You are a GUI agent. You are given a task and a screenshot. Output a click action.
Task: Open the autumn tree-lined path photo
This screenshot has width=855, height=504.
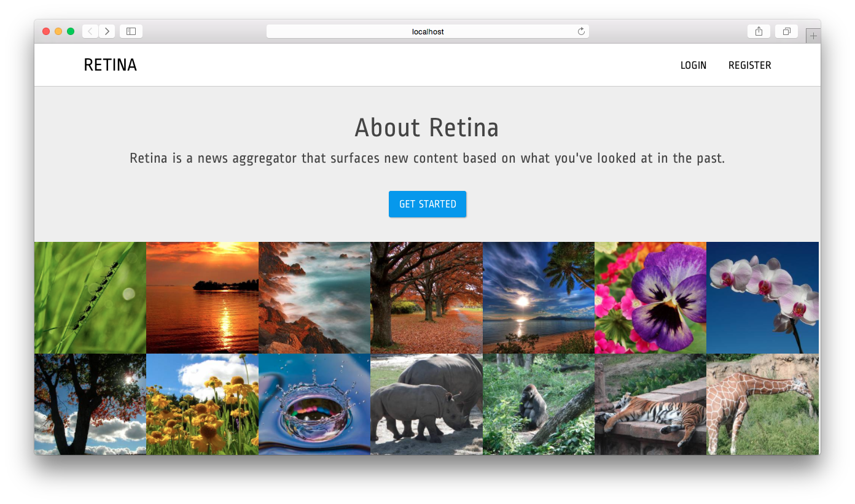pyautogui.click(x=426, y=298)
